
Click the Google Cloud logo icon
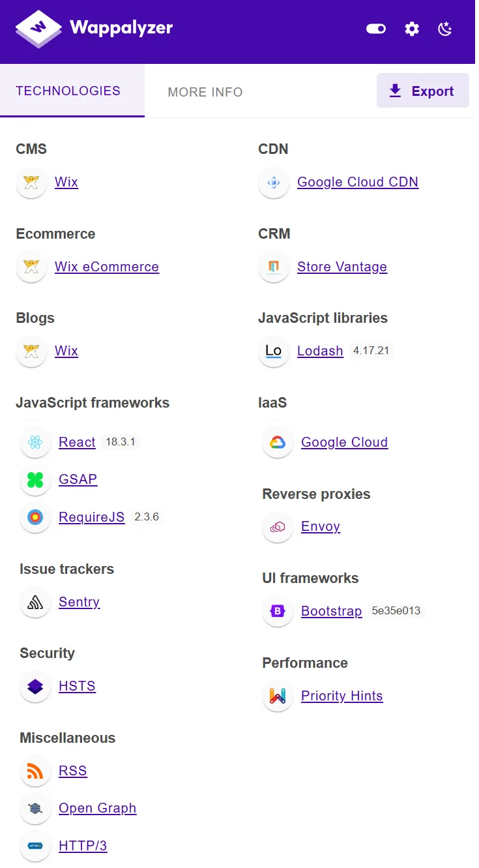click(x=278, y=442)
